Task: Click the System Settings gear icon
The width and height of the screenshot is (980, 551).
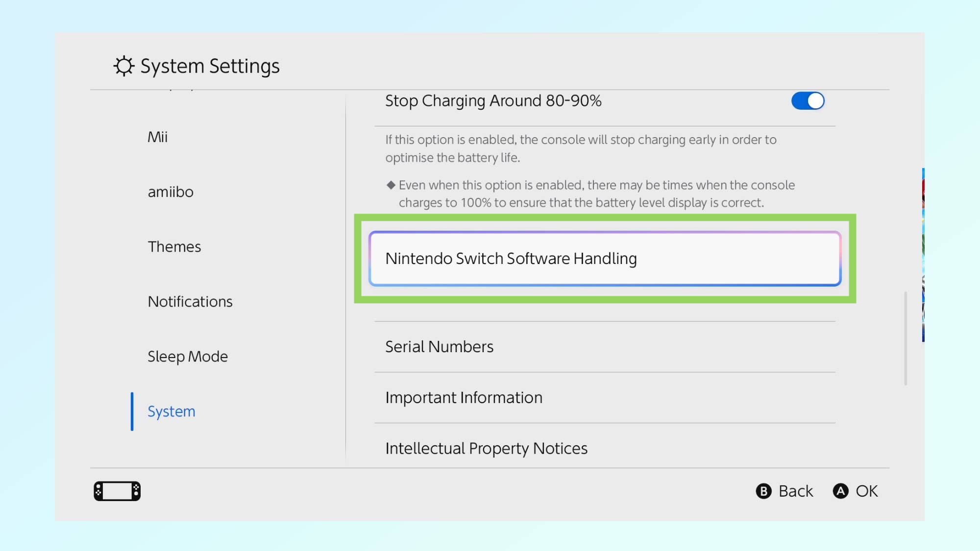Action: click(124, 66)
